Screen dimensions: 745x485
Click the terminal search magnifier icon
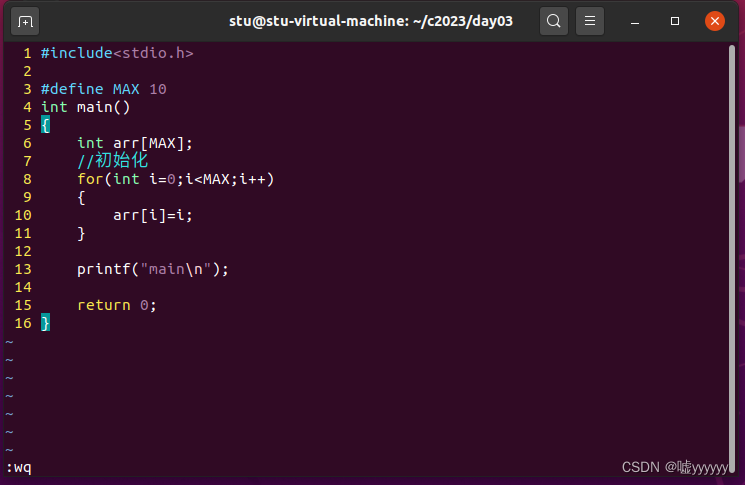[554, 21]
